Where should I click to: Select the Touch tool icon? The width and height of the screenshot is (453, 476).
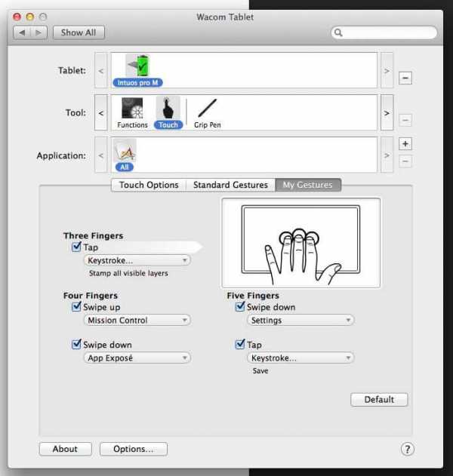[x=168, y=113]
